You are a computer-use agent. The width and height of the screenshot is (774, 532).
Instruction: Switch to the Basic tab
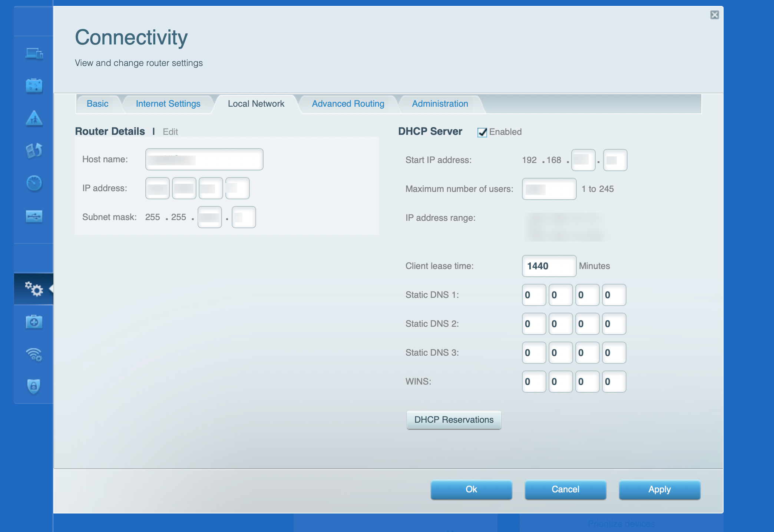point(97,104)
